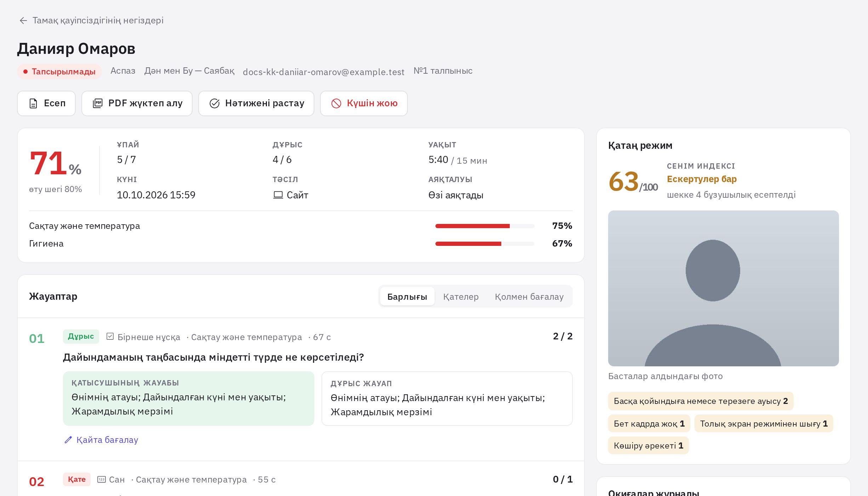Screen dimensions: 868x496
Task: Click the №1 талпыныс label
Action: (x=443, y=71)
